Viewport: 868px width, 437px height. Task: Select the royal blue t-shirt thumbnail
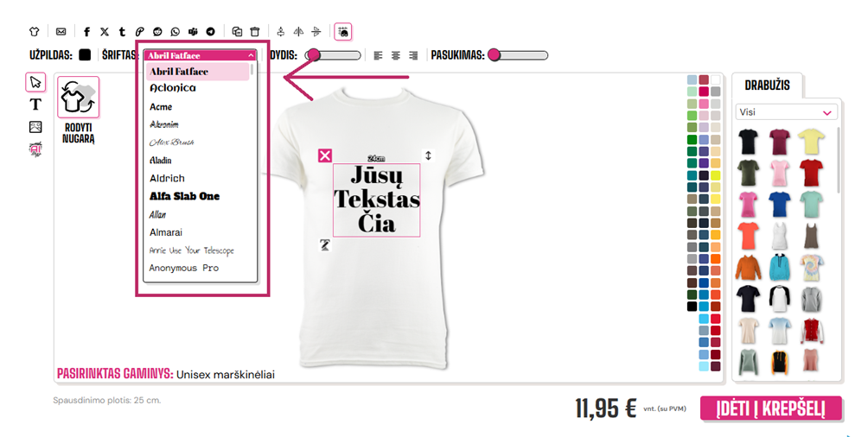coord(780,204)
